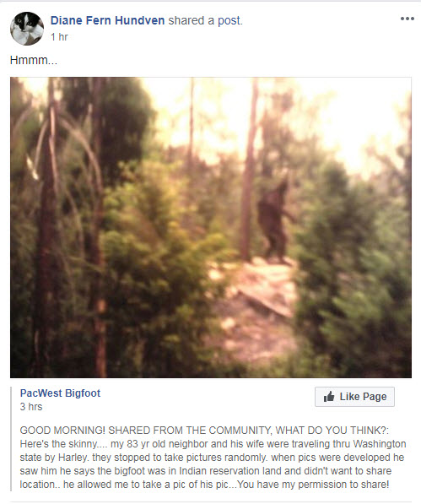Image resolution: width=421 pixels, height=504 pixels.
Task: Click the tall left tree trunk in the photo
Action: click(x=48, y=225)
